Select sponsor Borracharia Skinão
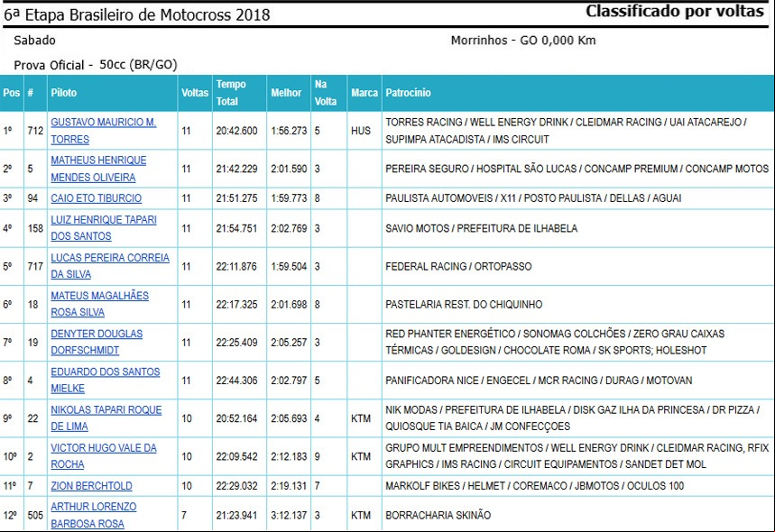Screen dimensions: 775x532 (438, 515)
